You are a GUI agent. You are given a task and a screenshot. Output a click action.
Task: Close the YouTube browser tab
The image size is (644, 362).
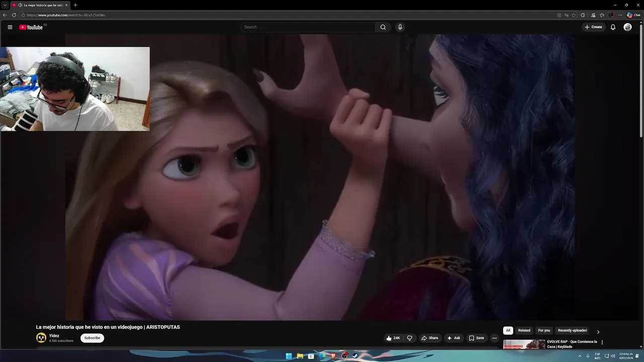(66, 5)
